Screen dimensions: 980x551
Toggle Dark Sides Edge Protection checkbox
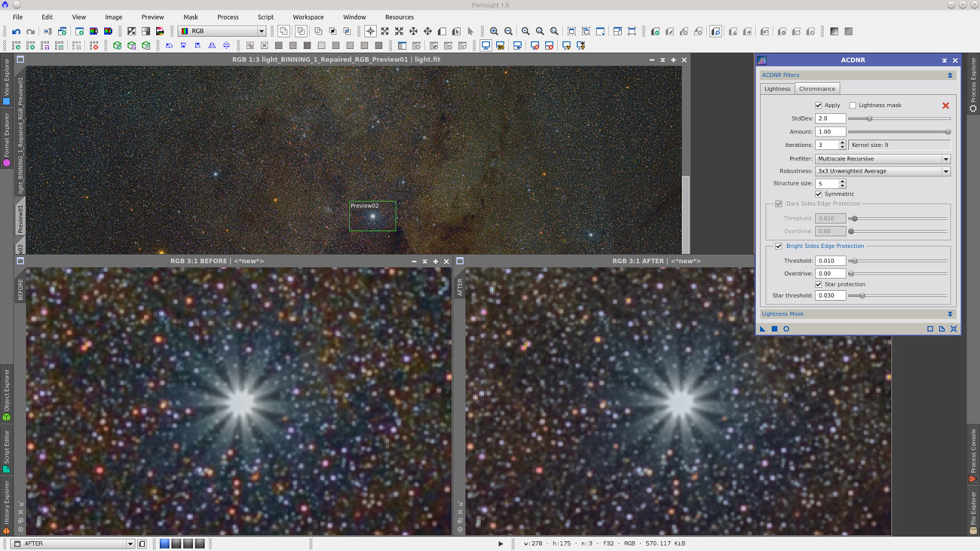coord(778,204)
